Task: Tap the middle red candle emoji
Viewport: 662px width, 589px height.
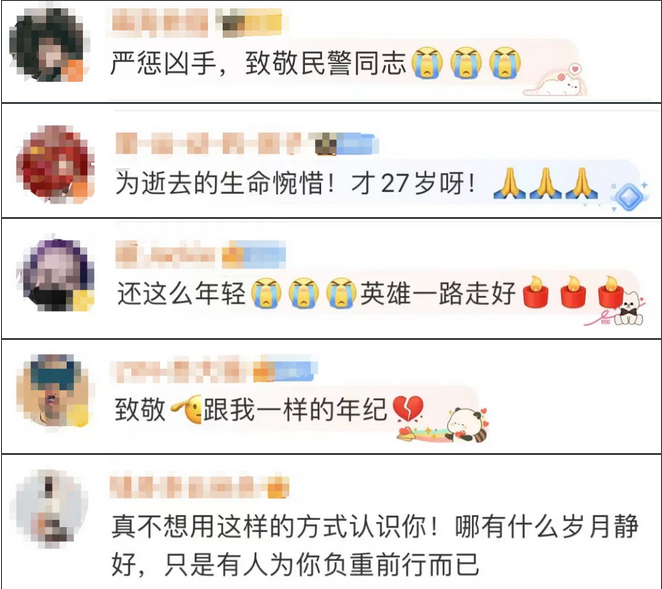Action: pyautogui.click(x=573, y=291)
